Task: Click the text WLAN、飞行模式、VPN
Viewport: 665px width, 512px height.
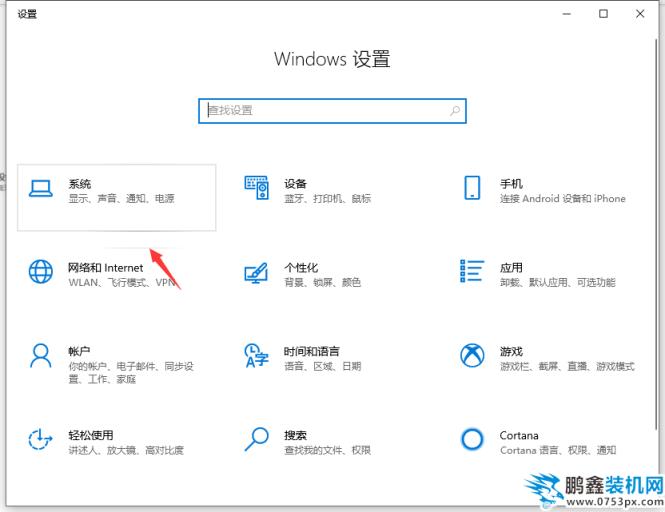Action: pos(122,283)
